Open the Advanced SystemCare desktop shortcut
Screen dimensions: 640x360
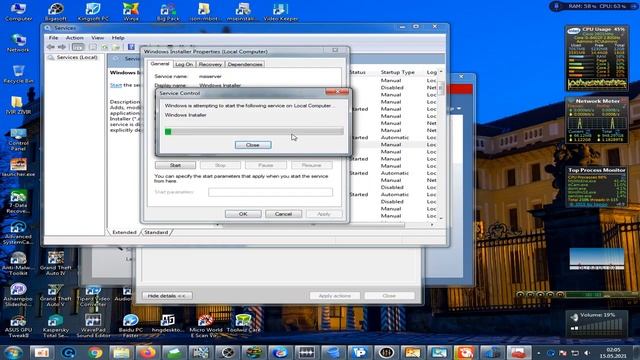[x=18, y=233]
